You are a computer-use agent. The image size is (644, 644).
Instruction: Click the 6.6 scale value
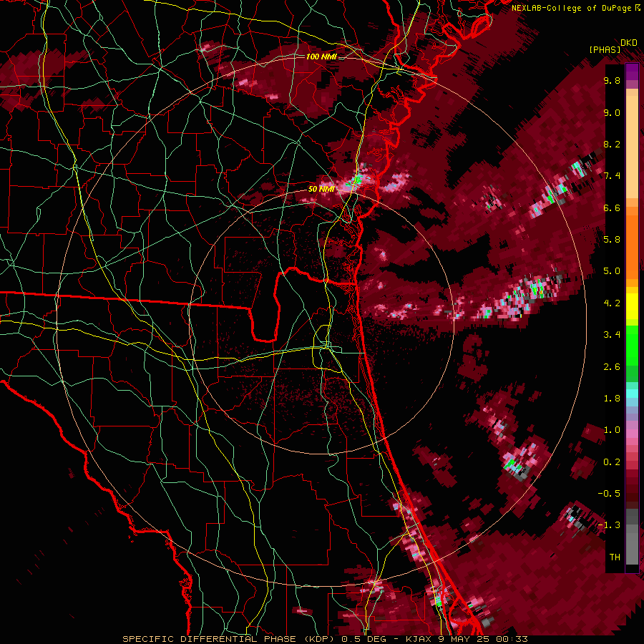(x=612, y=208)
